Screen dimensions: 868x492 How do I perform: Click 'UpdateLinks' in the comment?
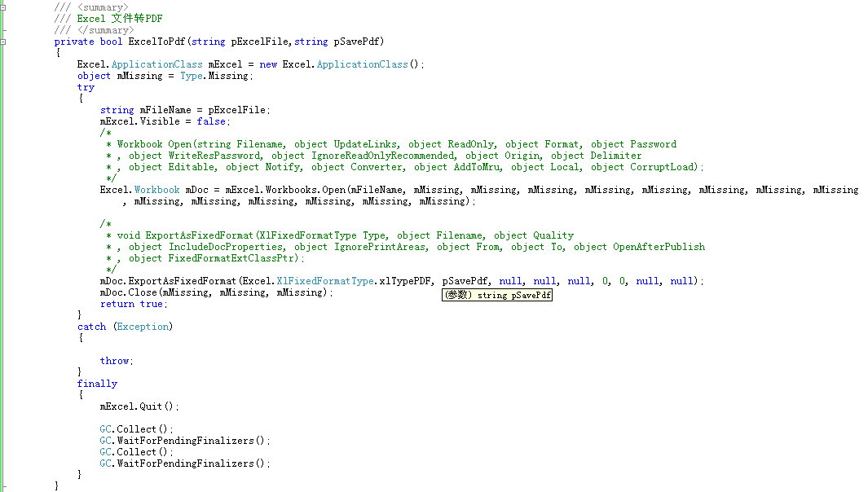click(x=365, y=144)
